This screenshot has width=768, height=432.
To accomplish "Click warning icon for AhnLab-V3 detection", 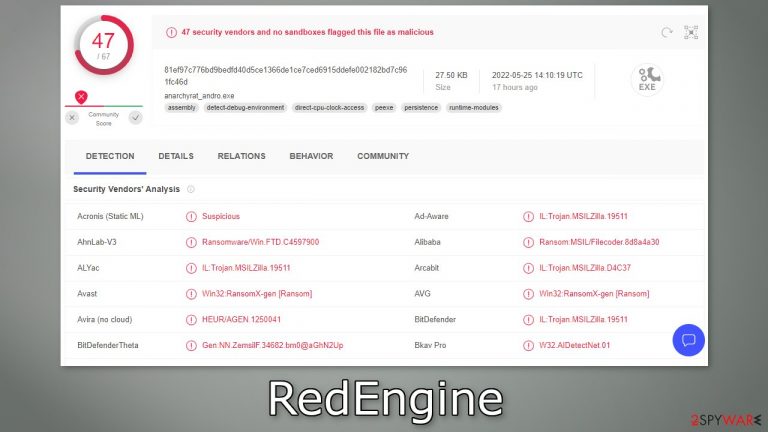I will [x=191, y=242].
